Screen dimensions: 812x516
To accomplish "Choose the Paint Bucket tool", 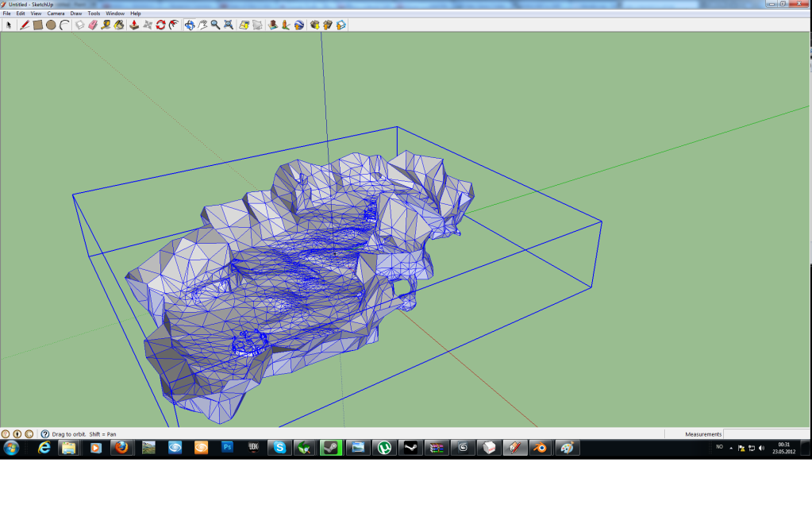I will [119, 25].
